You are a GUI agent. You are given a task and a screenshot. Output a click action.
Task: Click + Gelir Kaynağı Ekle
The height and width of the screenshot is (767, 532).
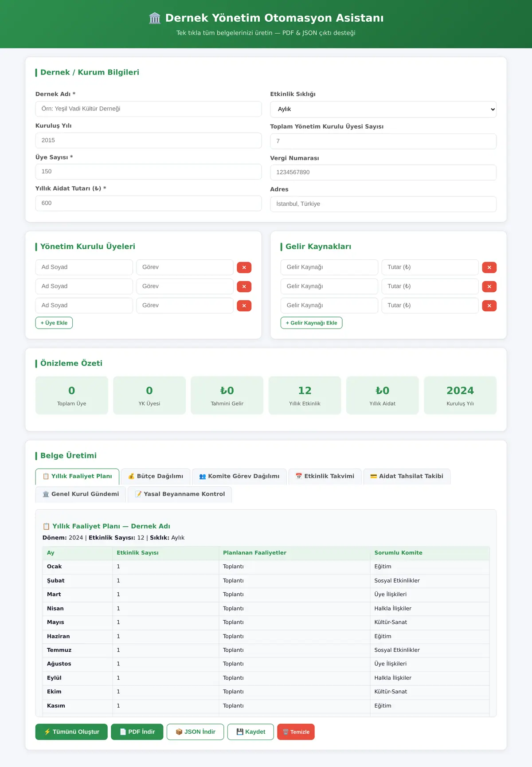pyautogui.click(x=311, y=323)
